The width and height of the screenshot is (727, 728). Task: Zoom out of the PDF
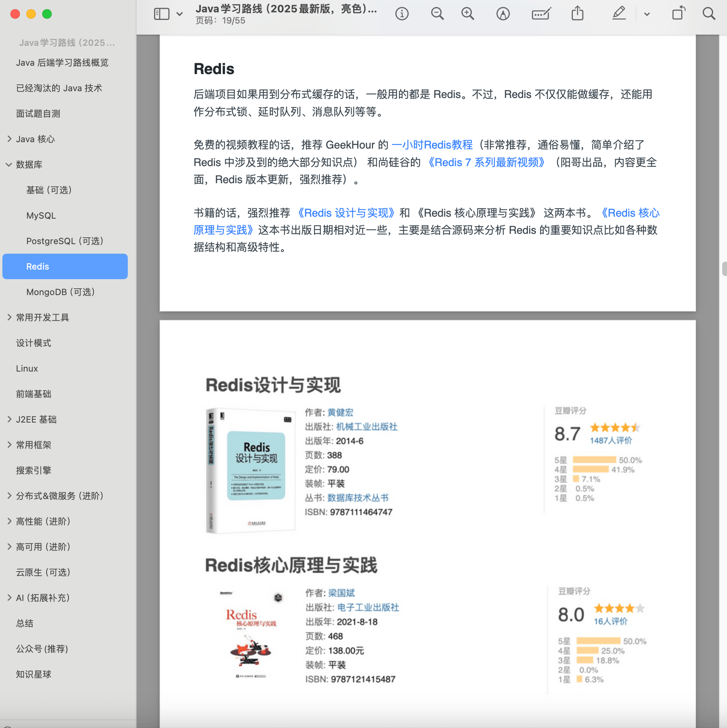pyautogui.click(x=437, y=13)
